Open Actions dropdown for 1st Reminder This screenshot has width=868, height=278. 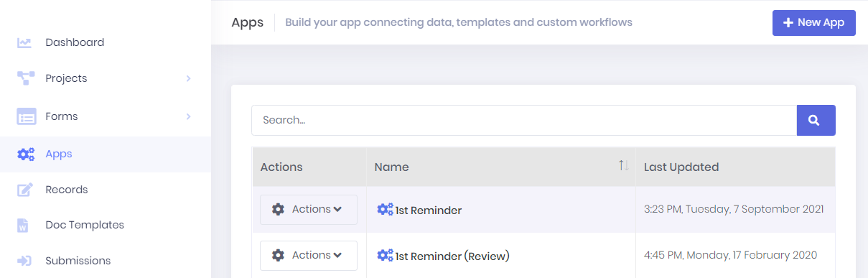click(309, 210)
